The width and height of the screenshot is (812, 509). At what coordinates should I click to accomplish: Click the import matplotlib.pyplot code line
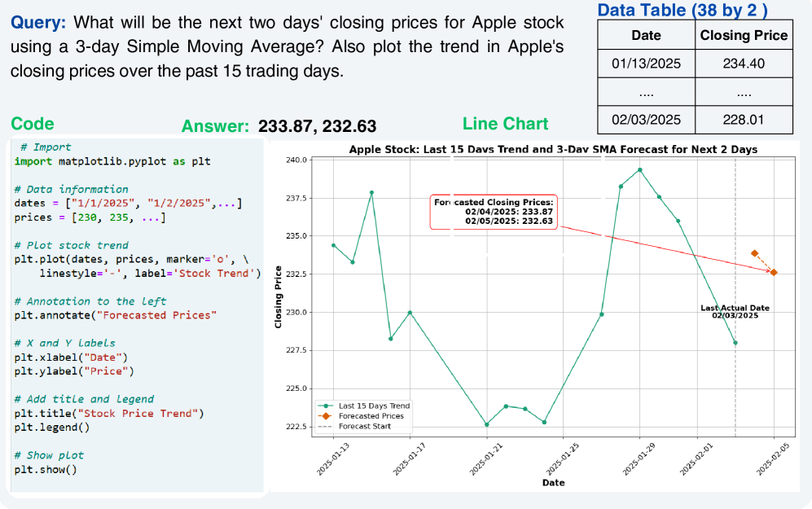pyautogui.click(x=112, y=161)
